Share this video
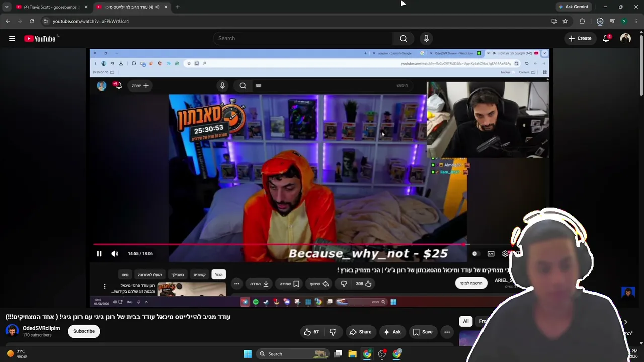The width and height of the screenshot is (644, 362). click(x=360, y=332)
